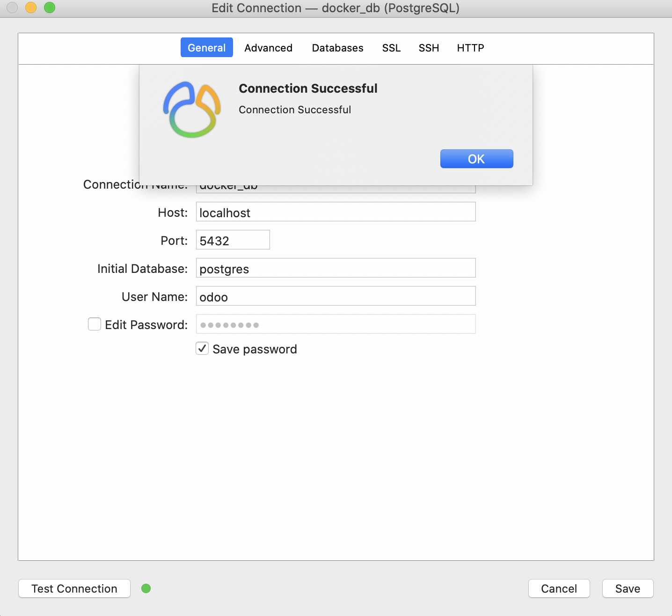The width and height of the screenshot is (672, 616).
Task: Click the Initial Database: label
Action: tap(142, 269)
